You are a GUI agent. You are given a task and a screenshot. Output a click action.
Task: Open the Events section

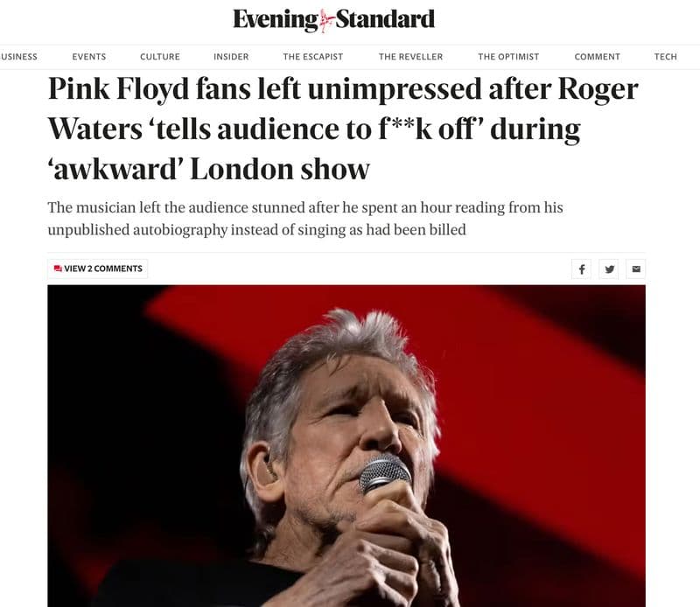pyautogui.click(x=89, y=57)
